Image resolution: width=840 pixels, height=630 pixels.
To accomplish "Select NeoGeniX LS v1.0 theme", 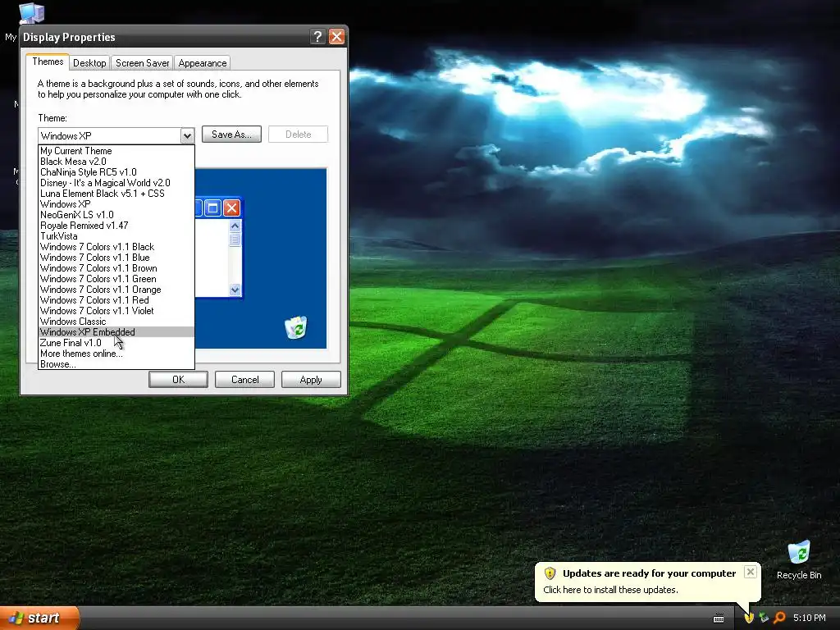I will tap(116, 215).
